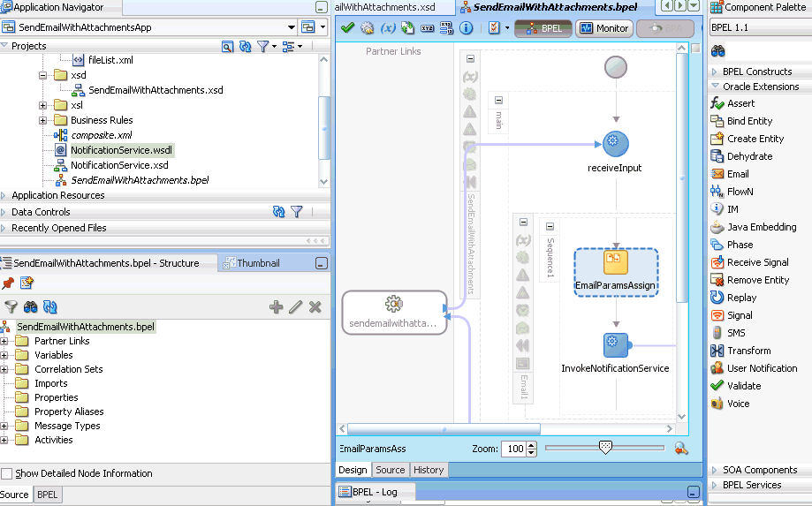Select the Java Embedding palette activity
The image size is (812, 506).
coord(761,227)
